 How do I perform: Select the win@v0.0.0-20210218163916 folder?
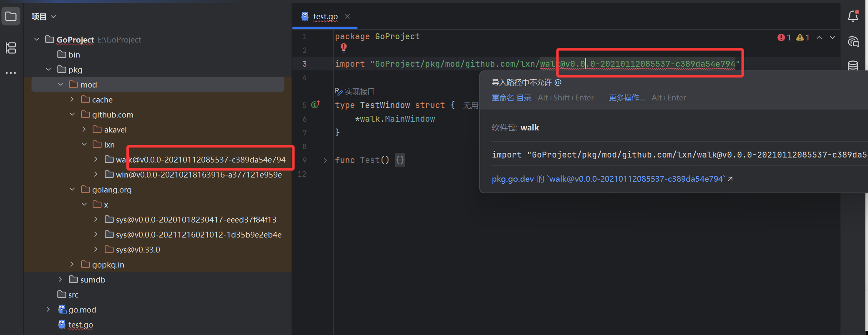[194, 175]
